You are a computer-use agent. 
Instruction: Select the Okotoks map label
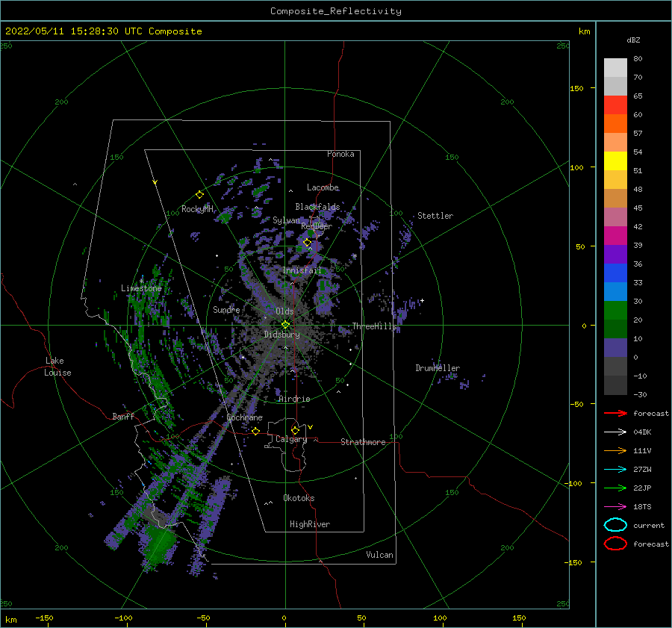click(299, 498)
